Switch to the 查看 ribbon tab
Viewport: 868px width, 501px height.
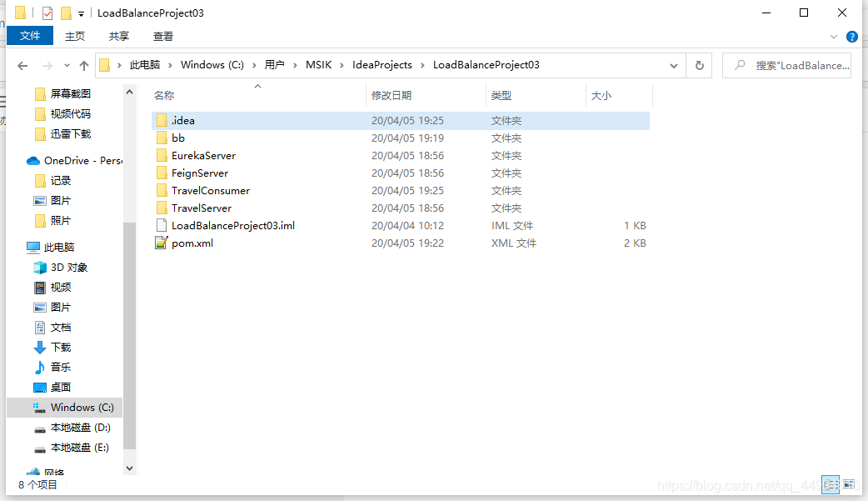[162, 36]
